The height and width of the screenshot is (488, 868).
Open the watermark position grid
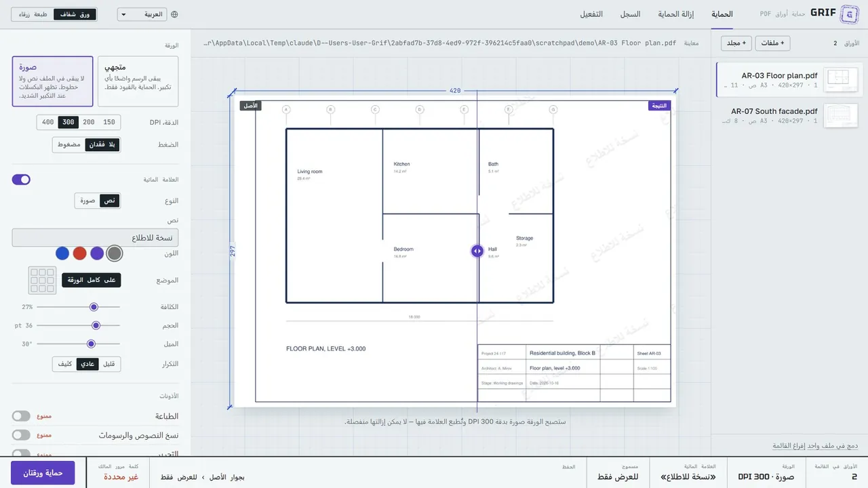tap(42, 281)
